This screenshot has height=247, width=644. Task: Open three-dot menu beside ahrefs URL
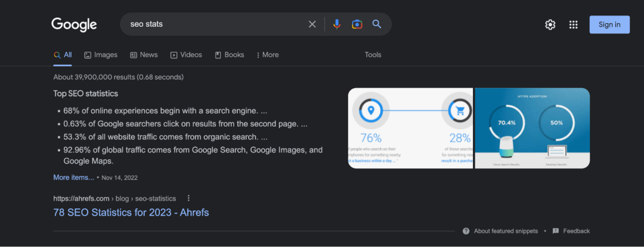(x=189, y=198)
